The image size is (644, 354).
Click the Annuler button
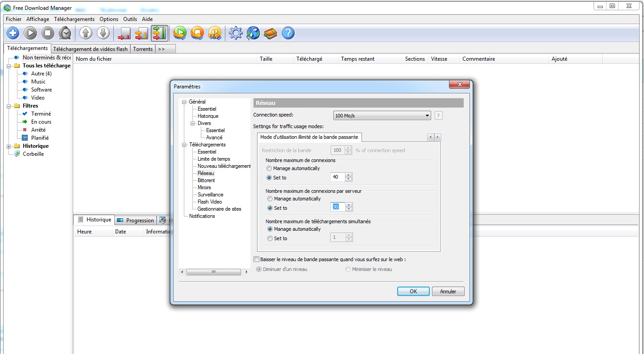click(448, 291)
